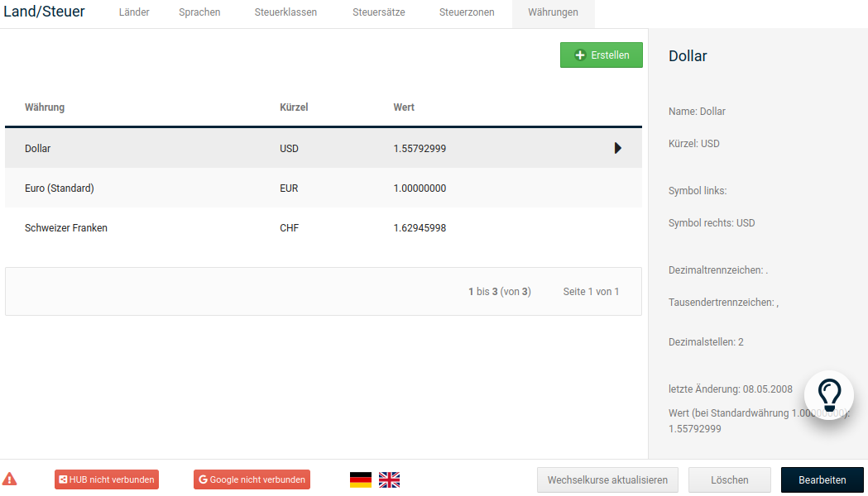Screen dimensions: 868x496
Task: Expand the Dollar row arrow
Action: tap(617, 149)
